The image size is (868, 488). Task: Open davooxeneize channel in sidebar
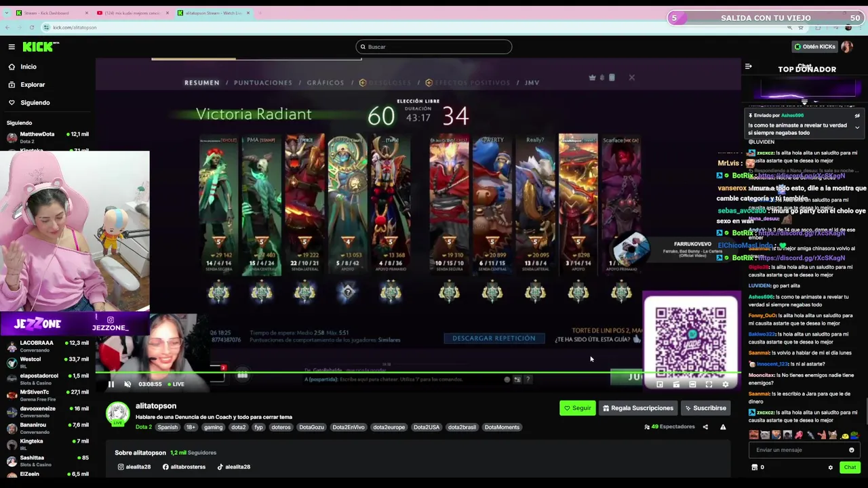click(46, 411)
